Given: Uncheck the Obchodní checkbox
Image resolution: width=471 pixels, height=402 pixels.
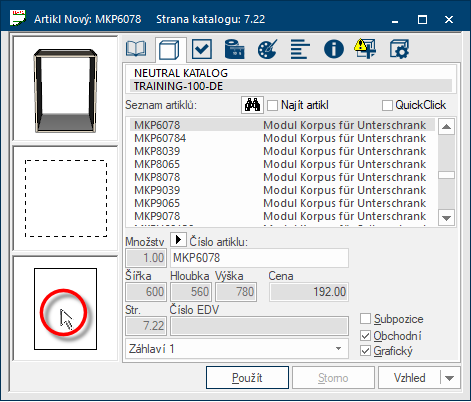Looking at the screenshot, I should click(x=365, y=335).
